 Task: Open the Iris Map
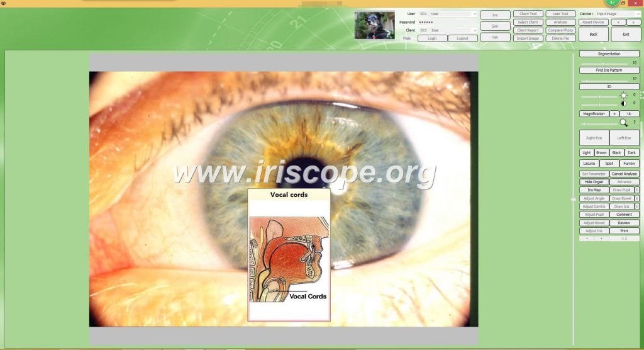click(x=594, y=190)
